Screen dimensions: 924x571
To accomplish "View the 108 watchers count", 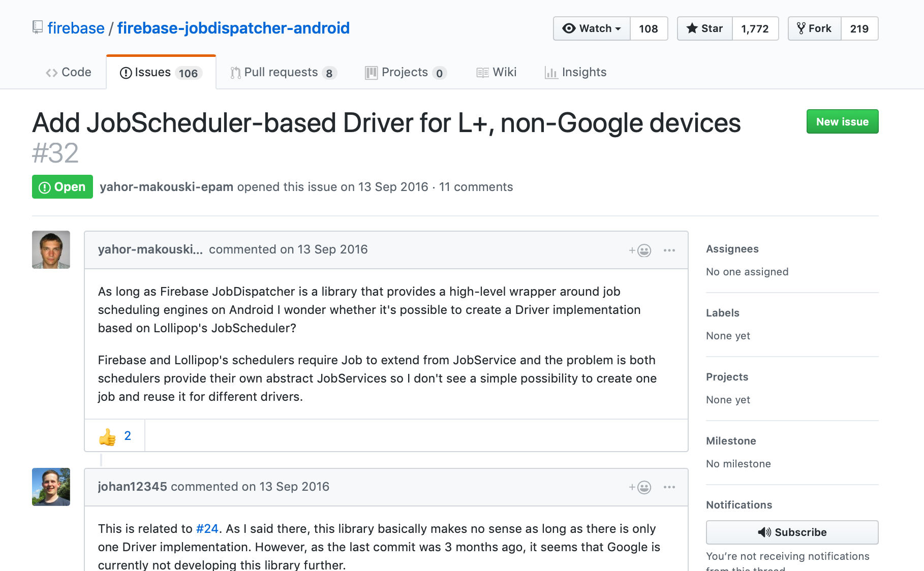I will (x=649, y=28).
